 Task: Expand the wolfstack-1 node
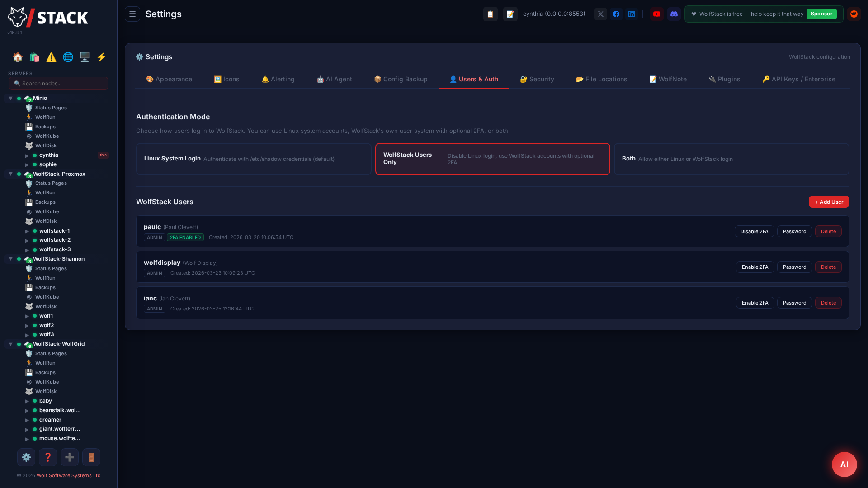pyautogui.click(x=27, y=231)
